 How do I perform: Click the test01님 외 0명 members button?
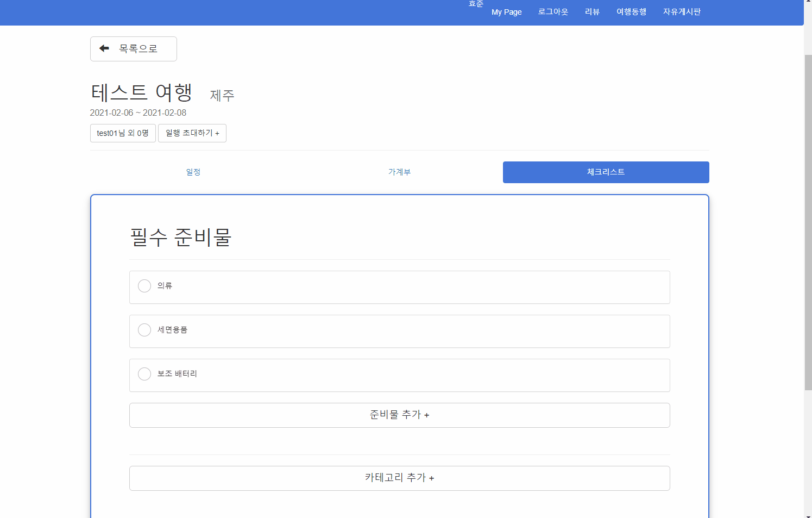123,133
